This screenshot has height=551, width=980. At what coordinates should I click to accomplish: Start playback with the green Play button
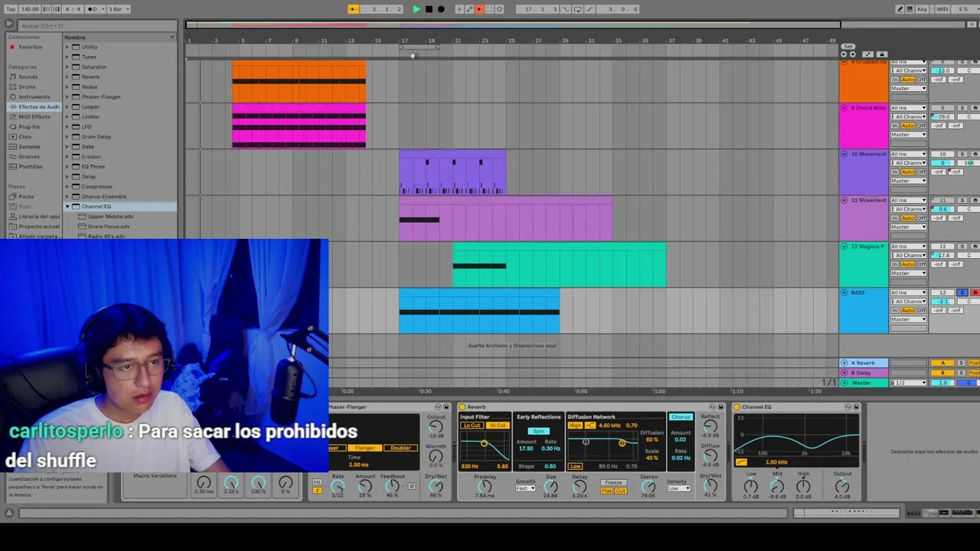tap(416, 9)
